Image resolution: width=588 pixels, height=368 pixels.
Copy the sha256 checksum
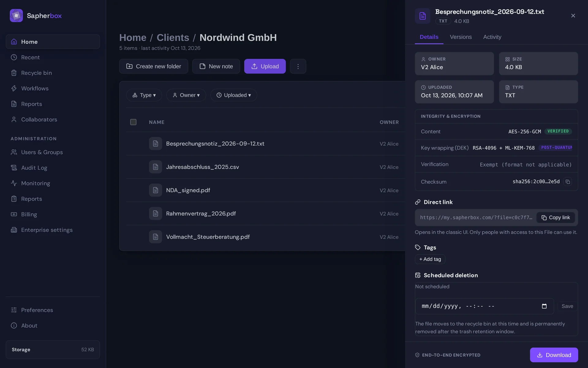567,182
